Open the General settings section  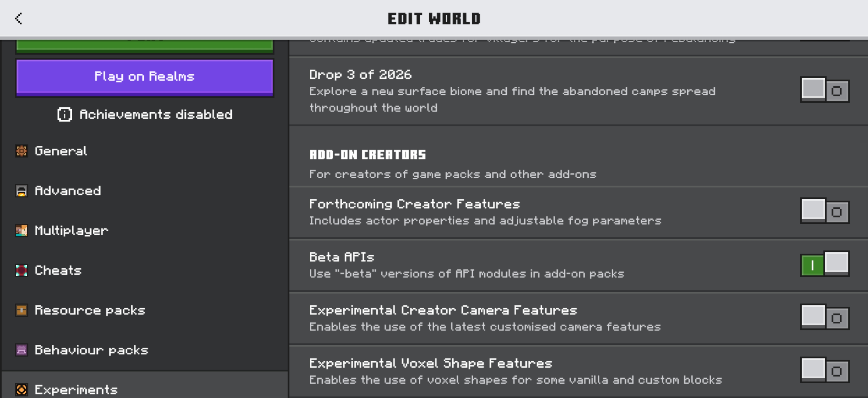click(x=145, y=151)
